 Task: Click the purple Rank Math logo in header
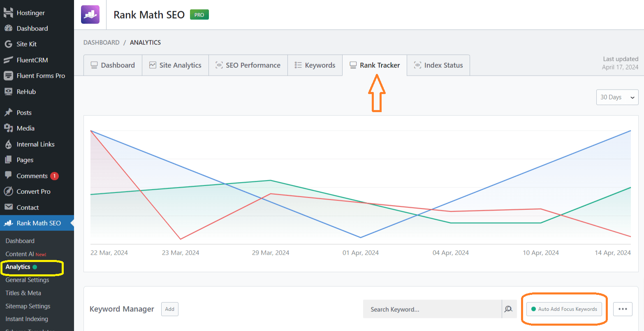[x=90, y=14]
